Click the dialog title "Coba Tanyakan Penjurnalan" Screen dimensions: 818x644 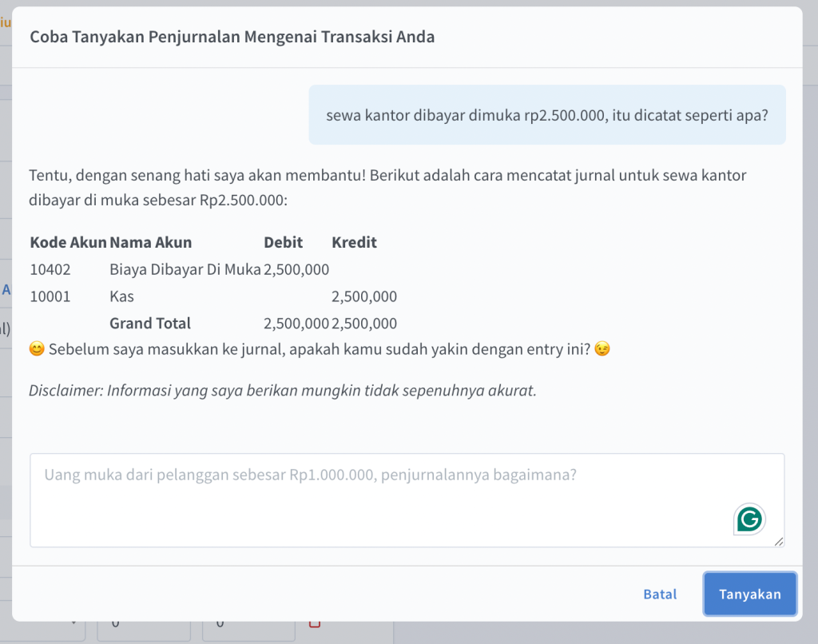tap(232, 37)
